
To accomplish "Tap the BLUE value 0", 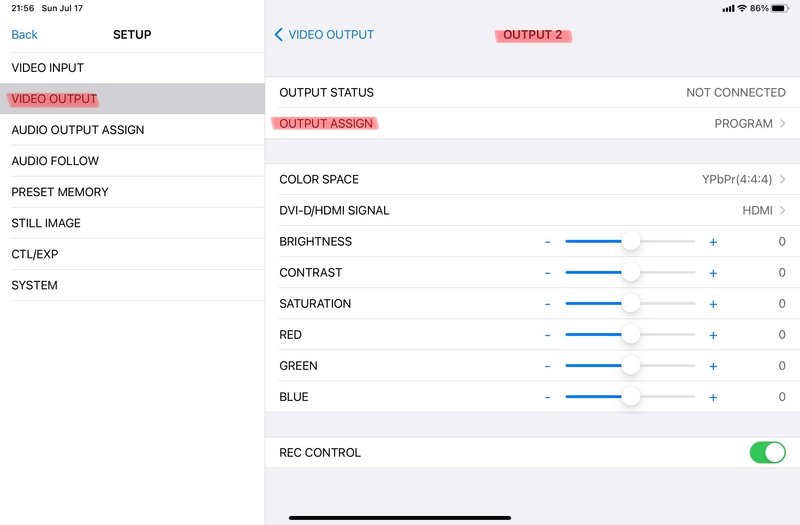I will [782, 397].
